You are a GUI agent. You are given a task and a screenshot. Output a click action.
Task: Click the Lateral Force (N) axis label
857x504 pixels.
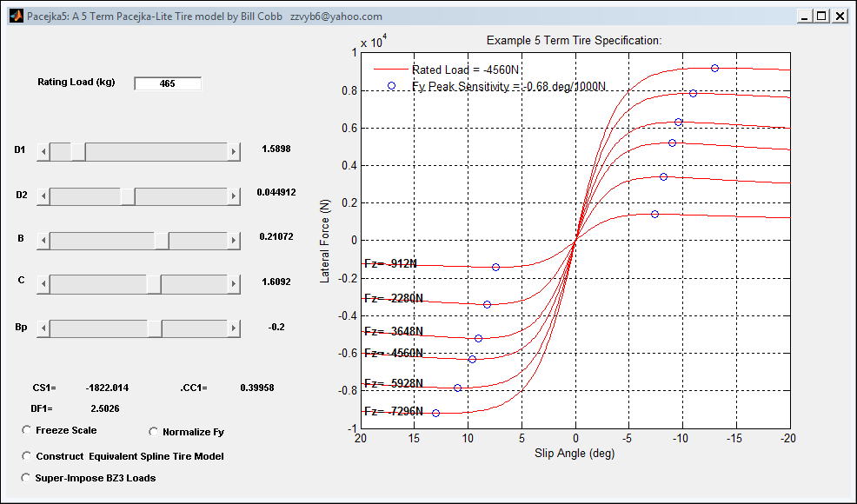click(x=325, y=241)
